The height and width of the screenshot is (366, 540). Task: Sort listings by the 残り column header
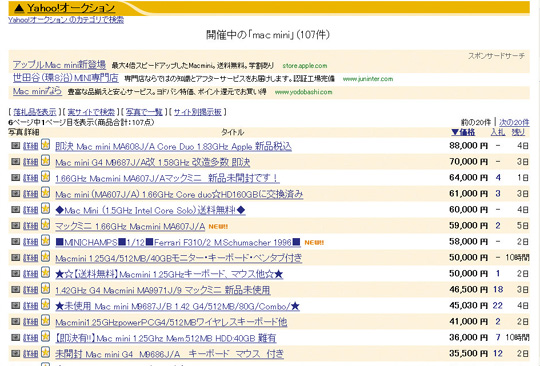tap(518, 132)
